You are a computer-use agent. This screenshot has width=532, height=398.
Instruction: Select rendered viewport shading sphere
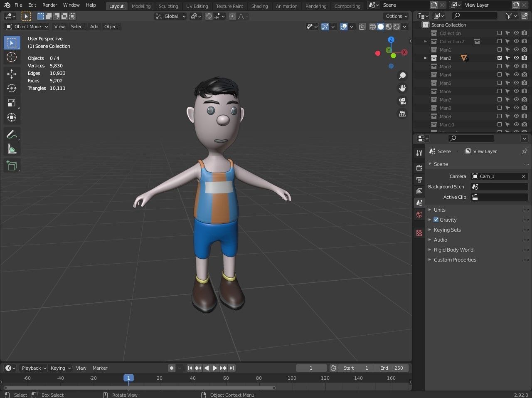pos(397,27)
